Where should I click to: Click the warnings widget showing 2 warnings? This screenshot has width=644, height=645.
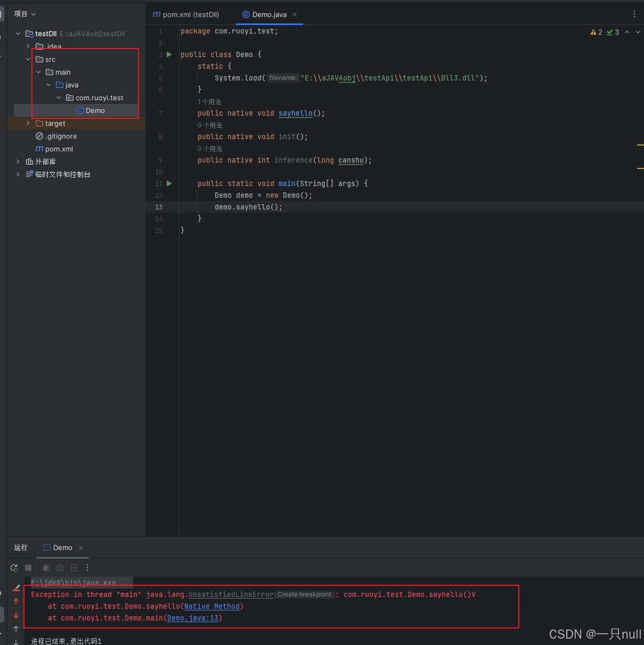click(x=596, y=31)
